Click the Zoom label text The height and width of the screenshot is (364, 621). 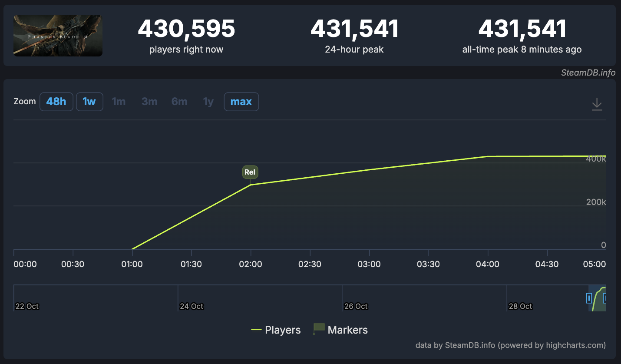25,102
